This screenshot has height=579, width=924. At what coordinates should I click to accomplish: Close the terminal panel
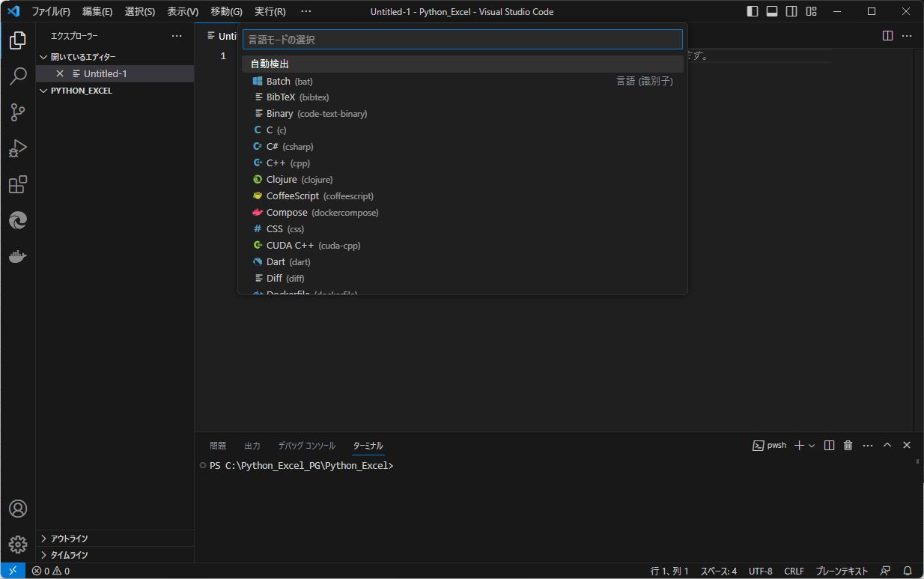pyautogui.click(x=907, y=445)
